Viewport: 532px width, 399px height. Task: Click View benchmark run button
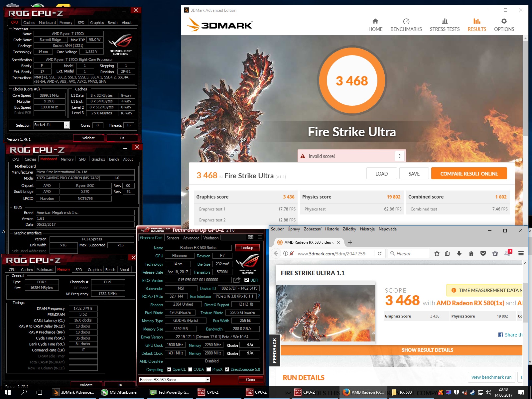click(491, 377)
